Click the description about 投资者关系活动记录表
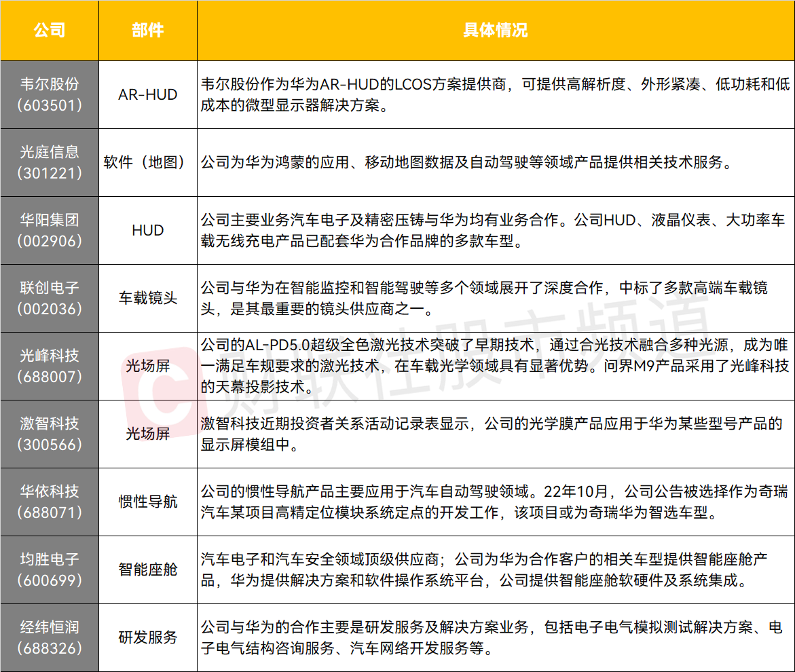The image size is (795, 672). tap(496, 434)
